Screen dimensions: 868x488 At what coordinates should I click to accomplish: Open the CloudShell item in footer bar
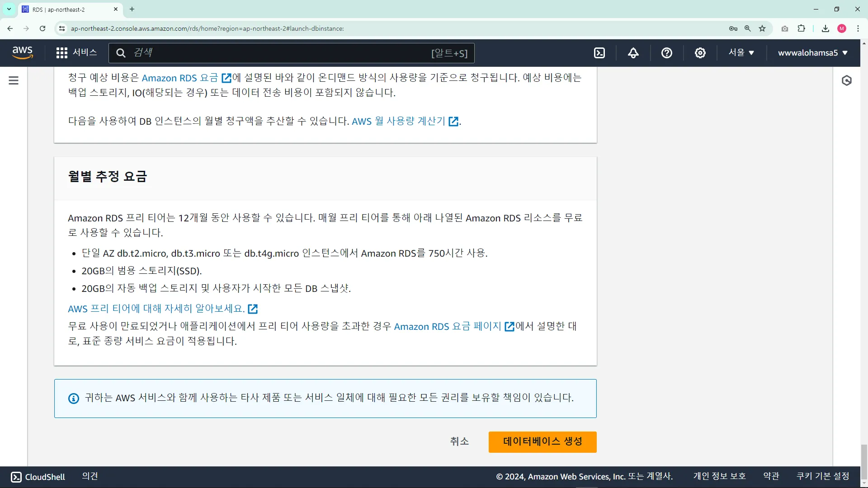pyautogui.click(x=38, y=477)
